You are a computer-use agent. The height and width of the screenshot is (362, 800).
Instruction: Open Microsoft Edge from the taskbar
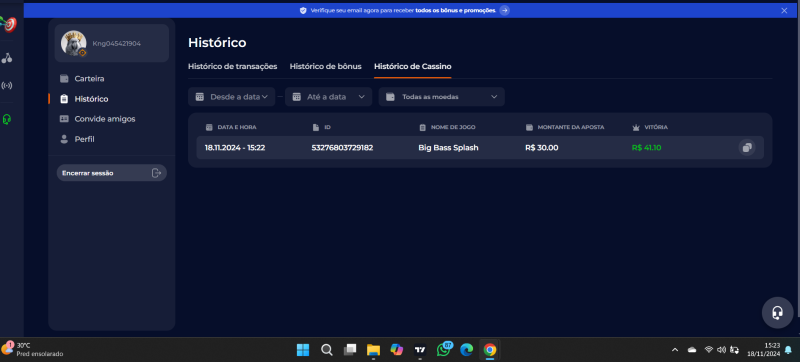pyautogui.click(x=467, y=350)
